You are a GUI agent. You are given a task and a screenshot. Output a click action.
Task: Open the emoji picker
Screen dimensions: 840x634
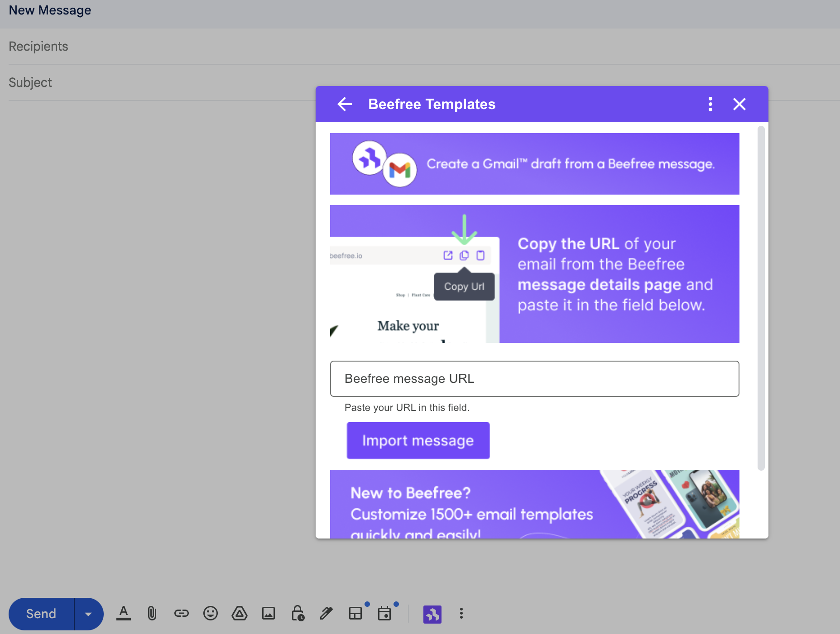click(x=210, y=613)
